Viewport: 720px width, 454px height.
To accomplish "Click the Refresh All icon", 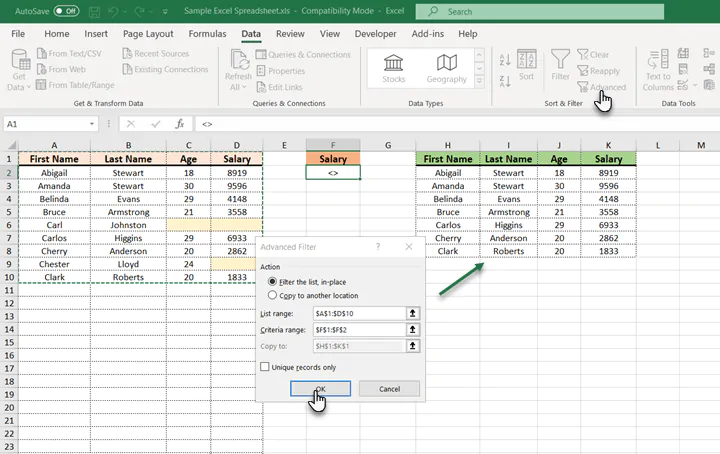I will click(239, 60).
